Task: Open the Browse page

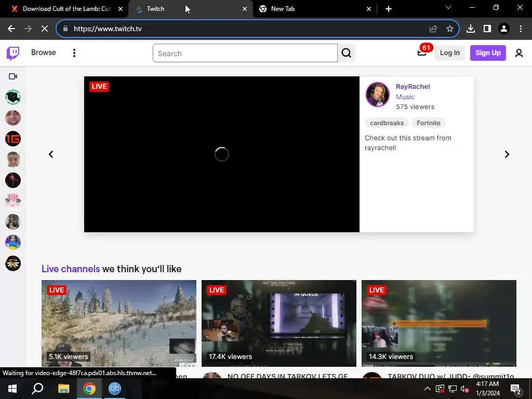Action: (44, 52)
